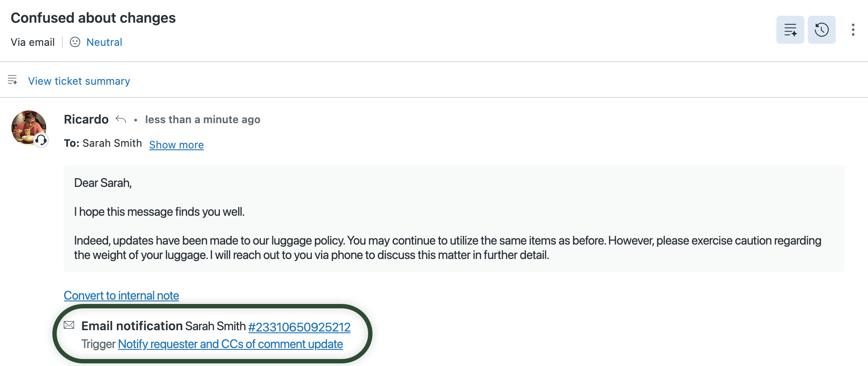
Task: Open the three-dot overflow menu
Action: click(853, 30)
